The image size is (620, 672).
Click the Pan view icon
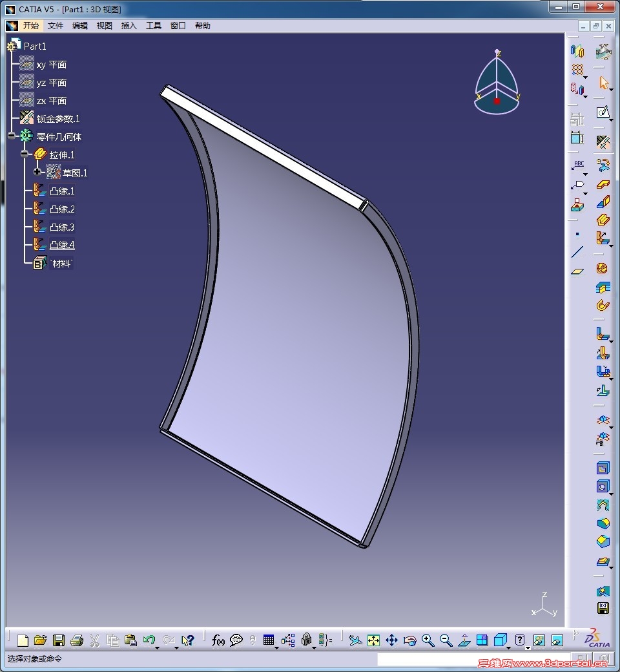(x=391, y=640)
